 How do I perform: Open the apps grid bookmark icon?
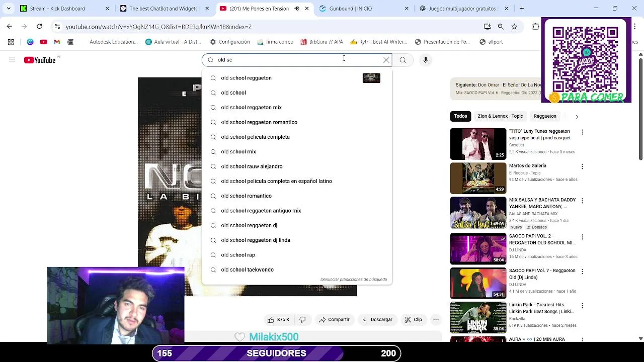[11, 42]
